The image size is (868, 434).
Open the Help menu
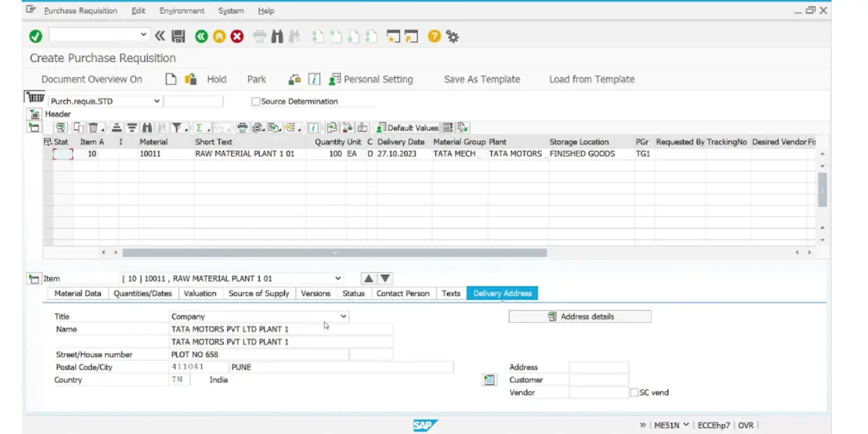265,11
